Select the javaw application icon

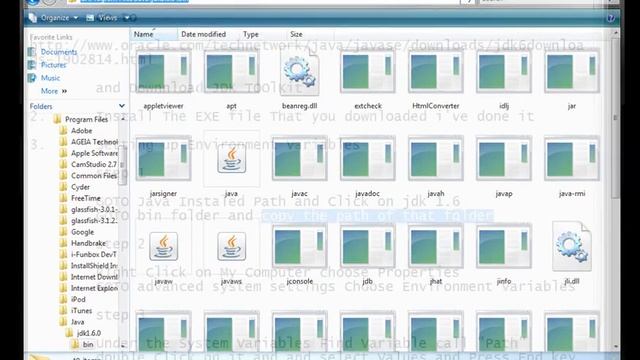pos(163,247)
